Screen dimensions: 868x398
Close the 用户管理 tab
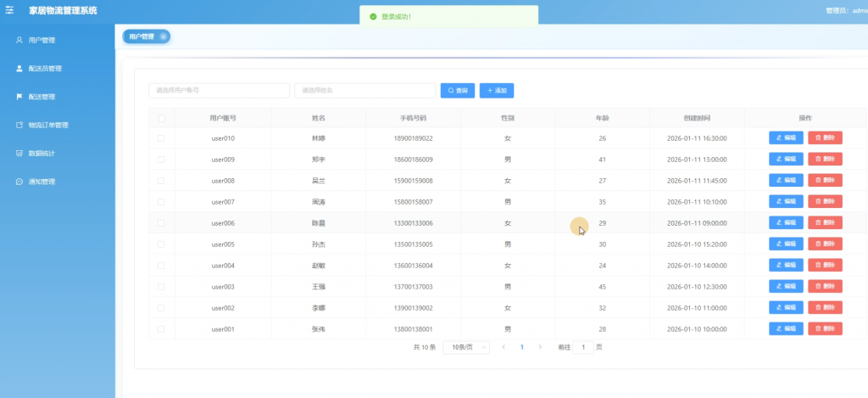163,36
